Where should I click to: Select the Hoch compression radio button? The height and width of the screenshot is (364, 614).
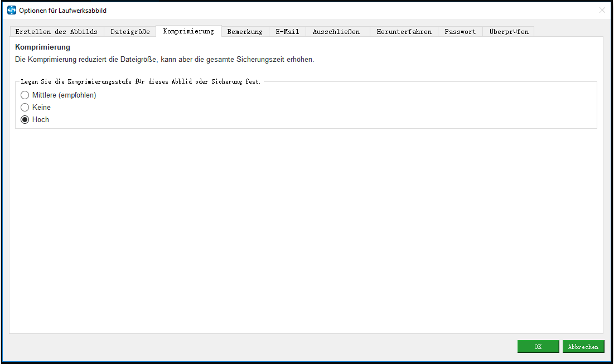(x=25, y=119)
